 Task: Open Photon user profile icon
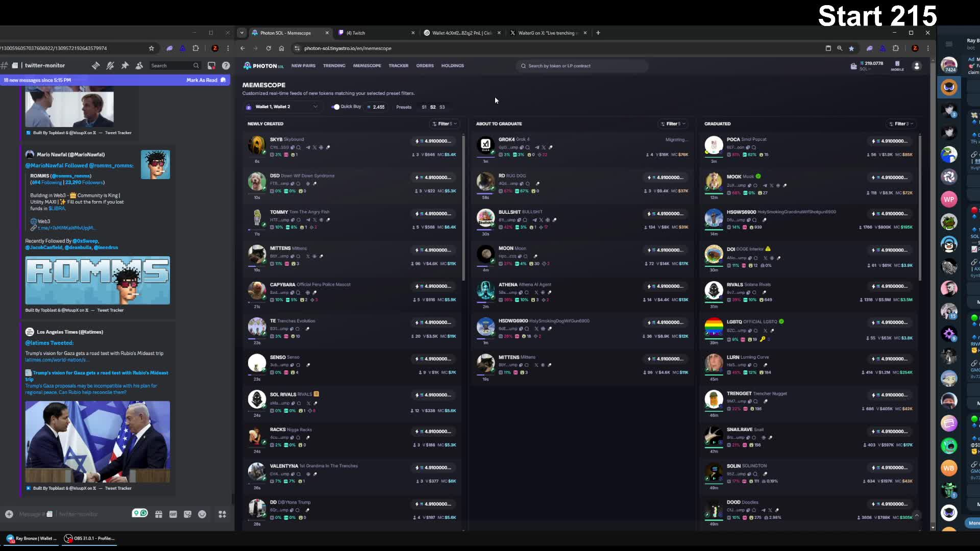click(917, 66)
